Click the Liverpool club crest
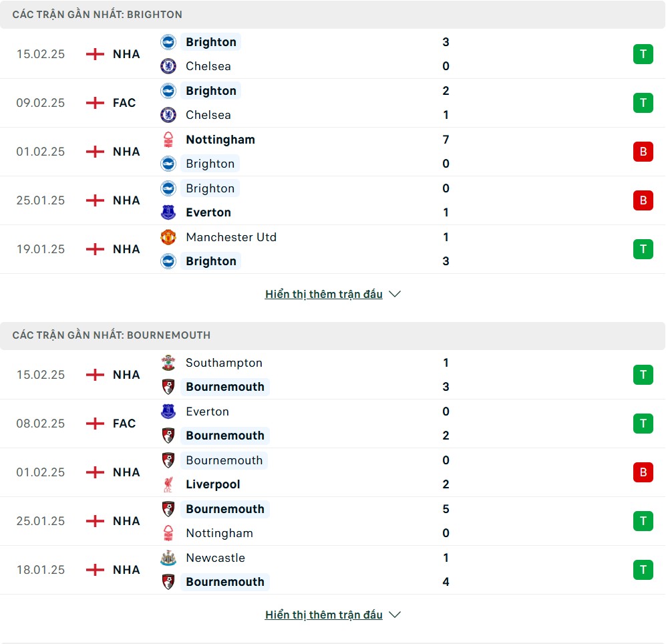 coord(168,484)
